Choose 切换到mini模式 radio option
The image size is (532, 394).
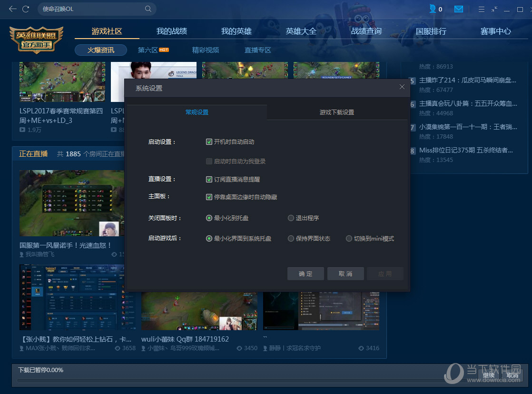[349, 239]
